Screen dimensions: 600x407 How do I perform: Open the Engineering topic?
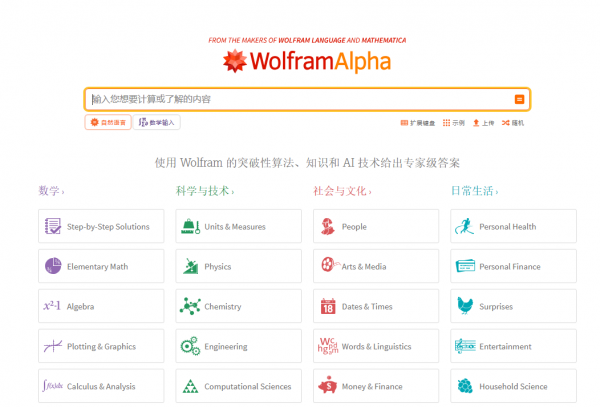click(x=238, y=346)
